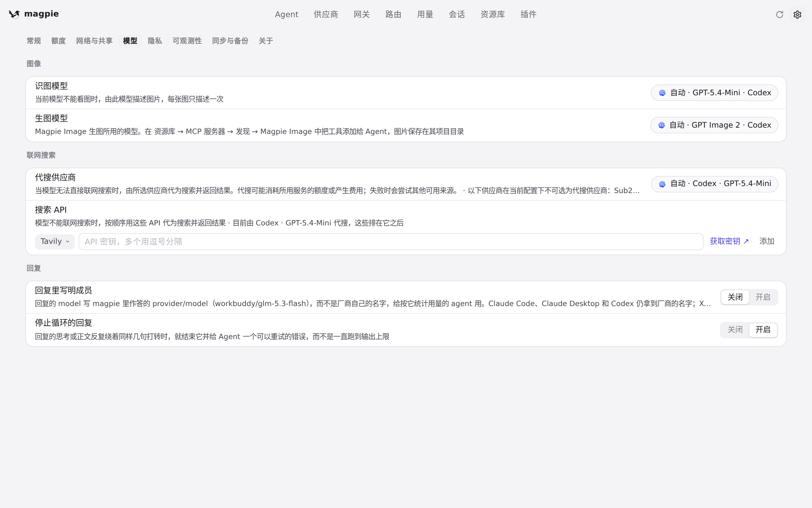Click description 当前模型不能看图时，由此模型描述图片

tap(129, 99)
